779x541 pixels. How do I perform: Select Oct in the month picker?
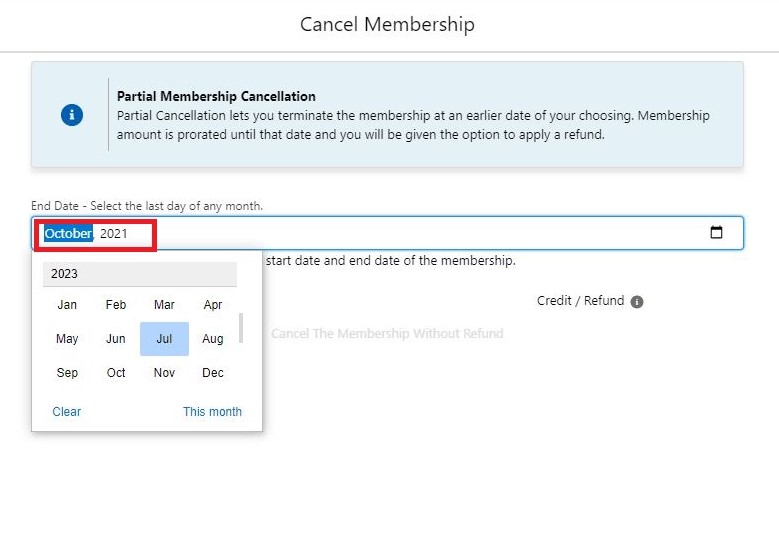click(x=116, y=373)
